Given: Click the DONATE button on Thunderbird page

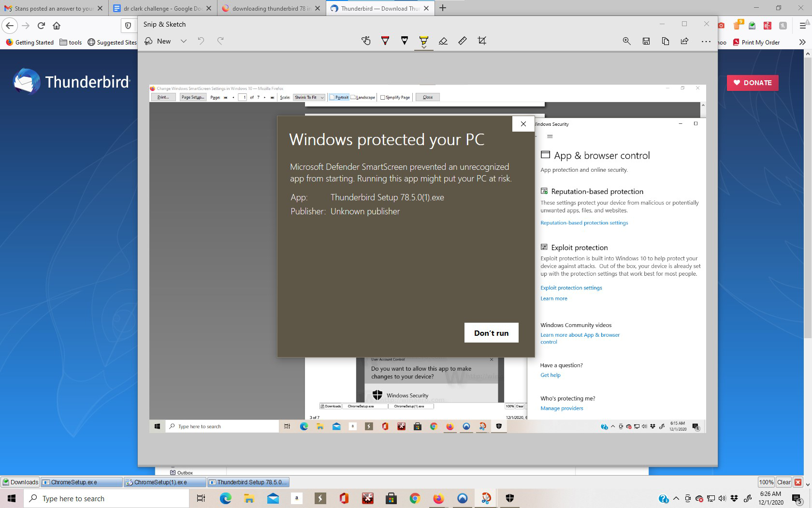Looking at the screenshot, I should (x=753, y=83).
